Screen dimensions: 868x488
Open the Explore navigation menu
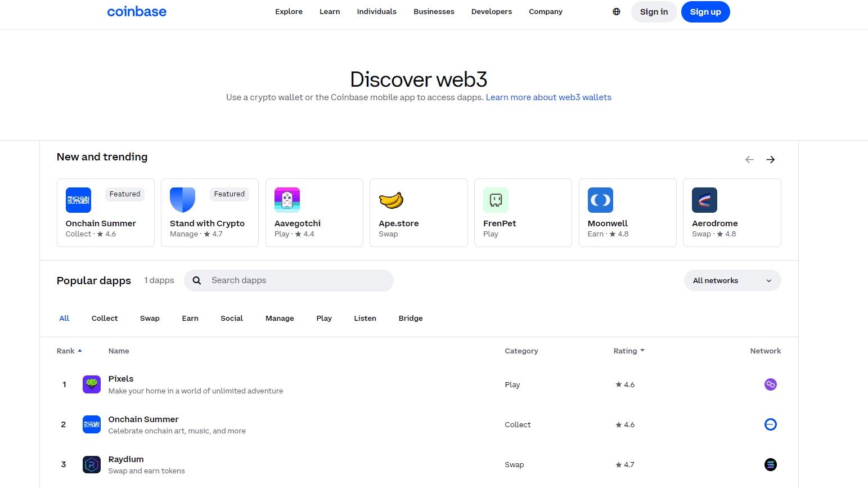click(x=289, y=12)
